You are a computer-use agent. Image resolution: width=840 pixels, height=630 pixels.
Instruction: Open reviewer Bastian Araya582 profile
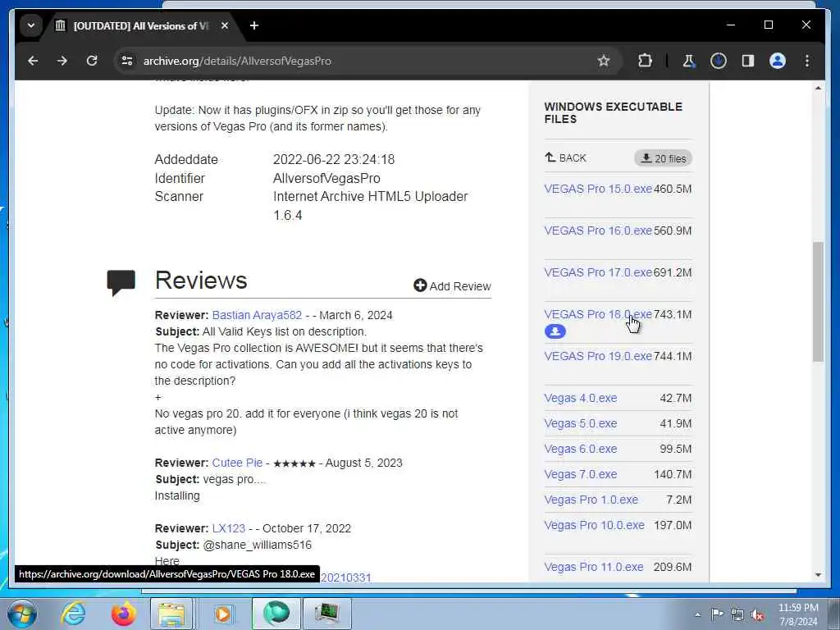[x=257, y=315]
